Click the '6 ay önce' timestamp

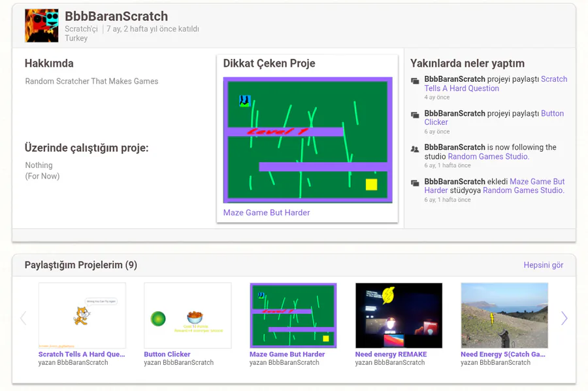point(437,131)
